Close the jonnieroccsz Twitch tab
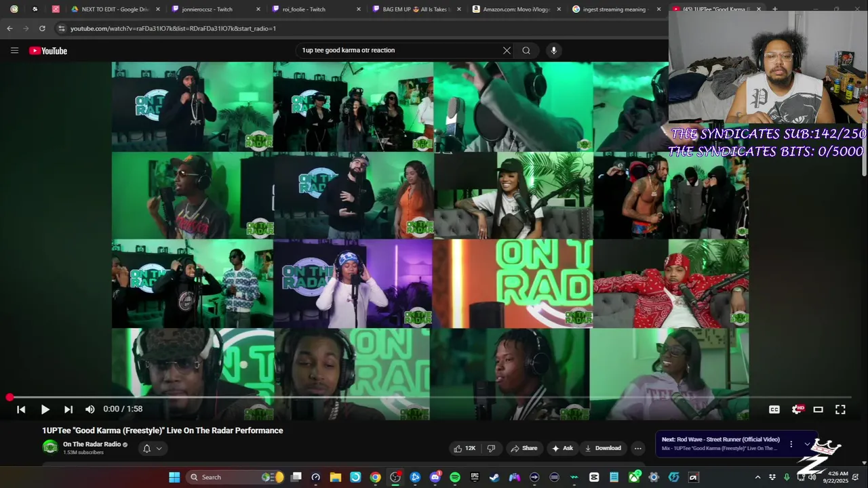 pos(258,9)
